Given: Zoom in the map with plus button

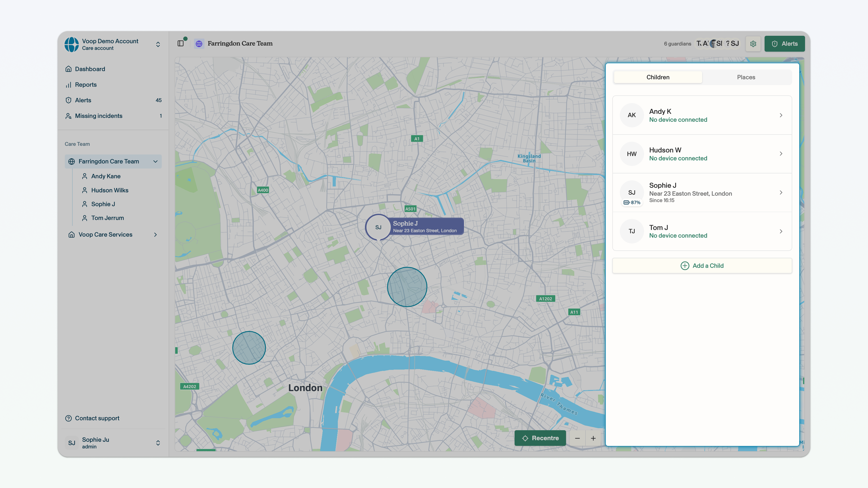Looking at the screenshot, I should pos(593,438).
